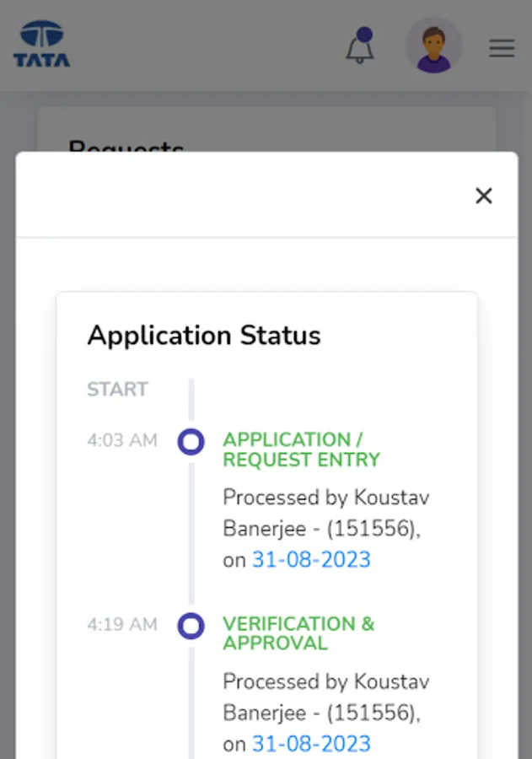Click 'Processed by Koustav' text under Verification & Approval
532x759 pixels.
point(325,681)
